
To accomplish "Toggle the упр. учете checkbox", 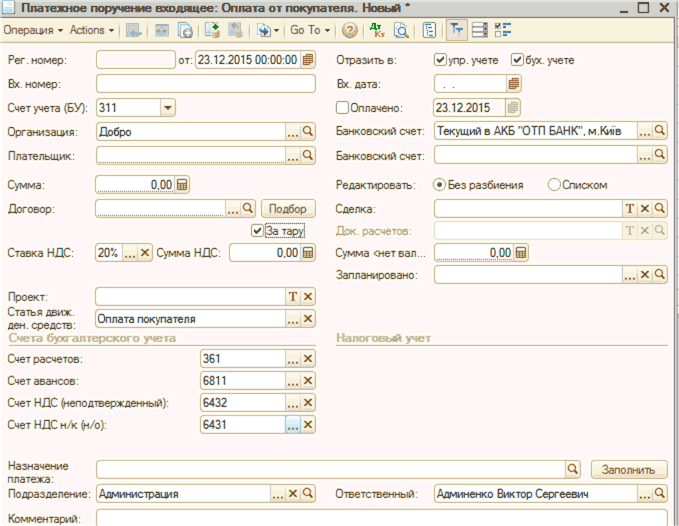I will (x=441, y=60).
